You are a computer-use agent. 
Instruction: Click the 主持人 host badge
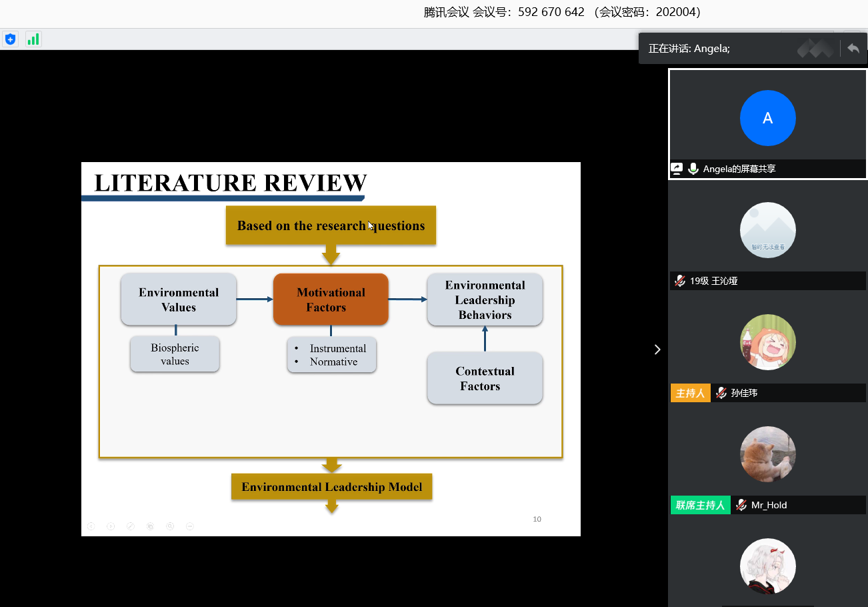tap(690, 393)
